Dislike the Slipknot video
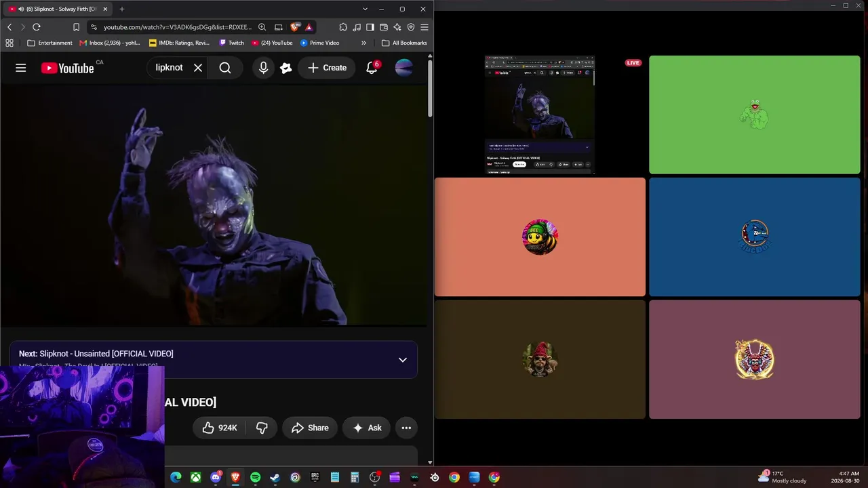 262,428
